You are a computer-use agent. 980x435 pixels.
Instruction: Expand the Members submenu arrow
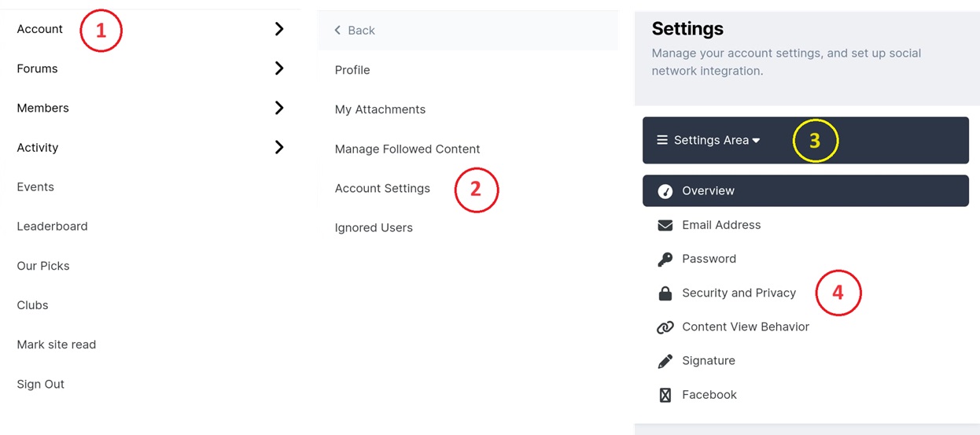coord(279,108)
